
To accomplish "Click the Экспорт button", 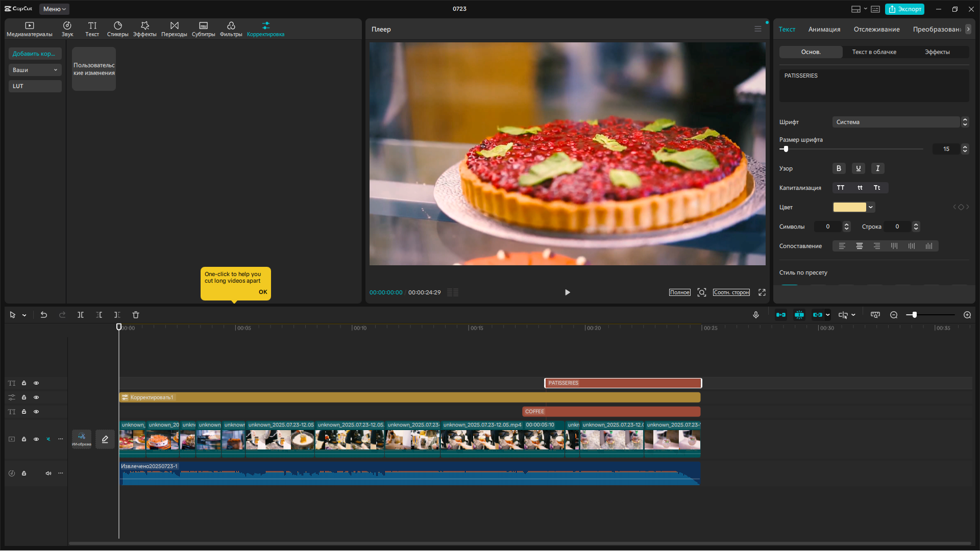I will (x=904, y=9).
